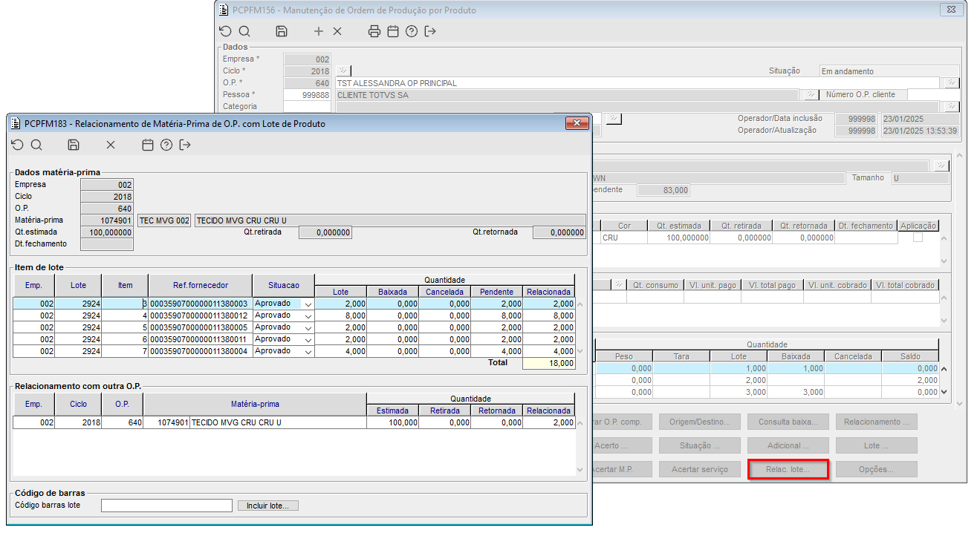
Task: Click the Relac. lote... button
Action: point(788,469)
